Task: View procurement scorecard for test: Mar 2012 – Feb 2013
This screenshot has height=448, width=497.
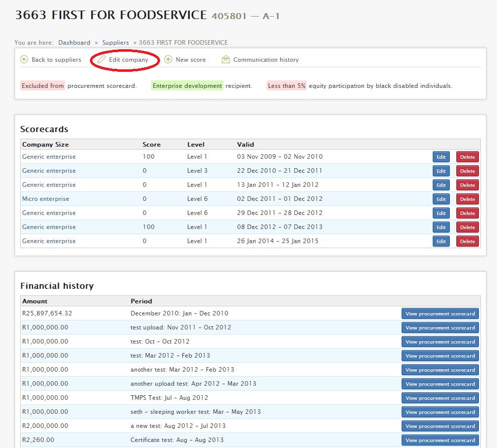Action: (440, 356)
